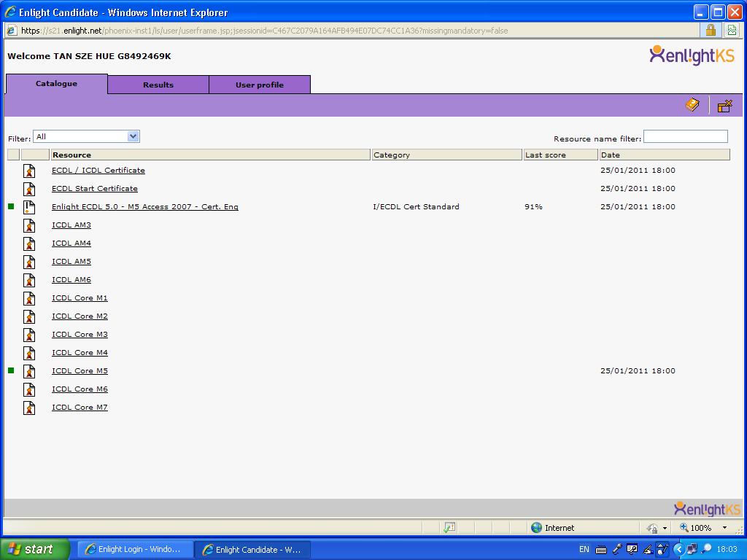Open the Windows Start menu
Image resolution: width=747 pixels, height=560 pixels.
(x=34, y=549)
